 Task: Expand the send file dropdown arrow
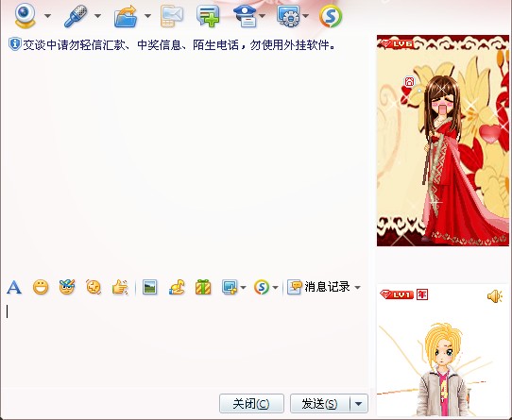(x=147, y=15)
